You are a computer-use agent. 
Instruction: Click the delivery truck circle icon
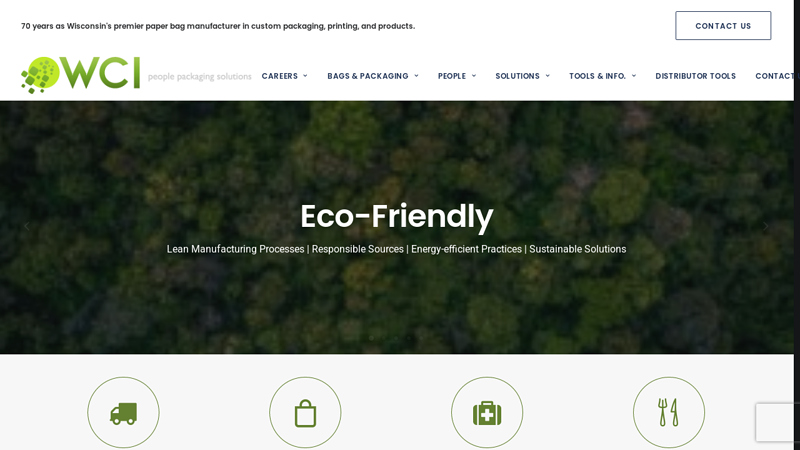(x=123, y=412)
